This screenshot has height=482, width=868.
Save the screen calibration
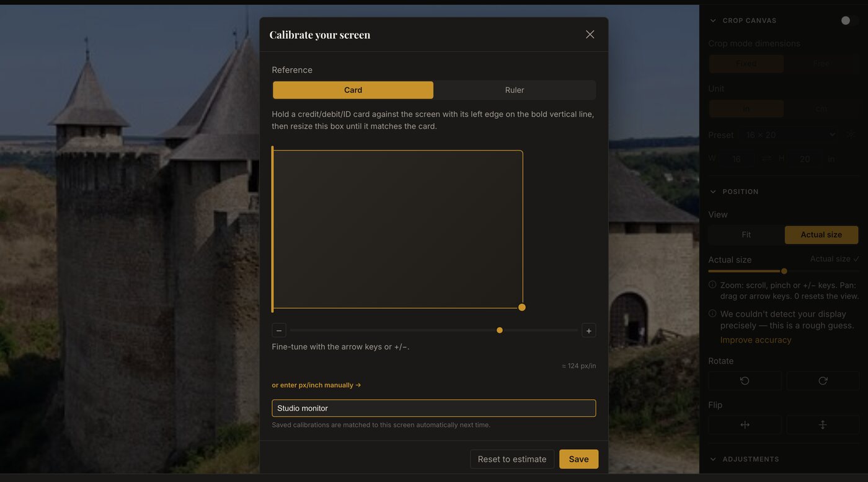point(578,459)
